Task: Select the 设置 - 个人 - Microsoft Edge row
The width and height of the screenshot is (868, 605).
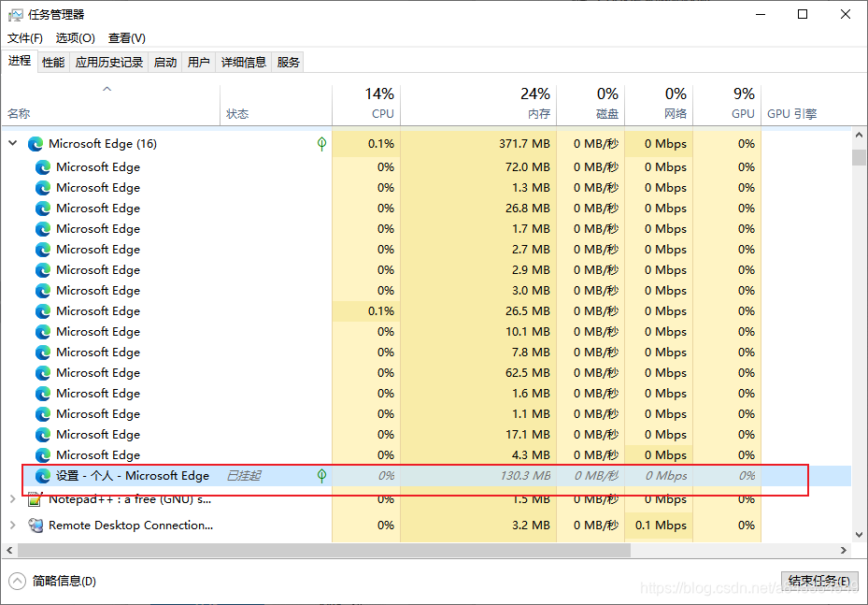Action: click(x=426, y=475)
